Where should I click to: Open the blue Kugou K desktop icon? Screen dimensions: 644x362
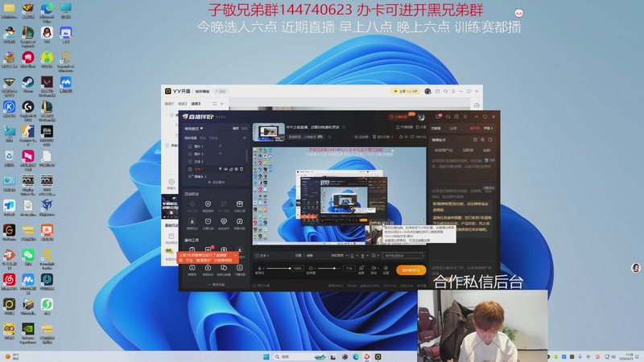pyautogui.click(x=9, y=107)
